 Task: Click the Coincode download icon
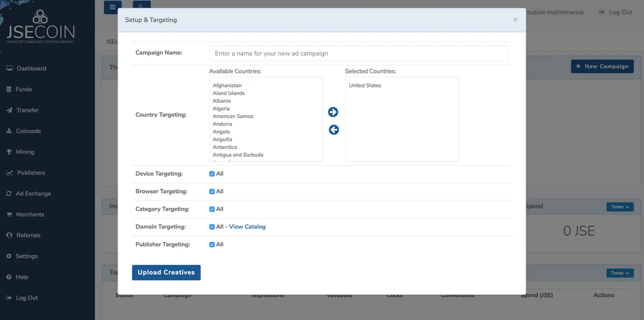pos(9,131)
